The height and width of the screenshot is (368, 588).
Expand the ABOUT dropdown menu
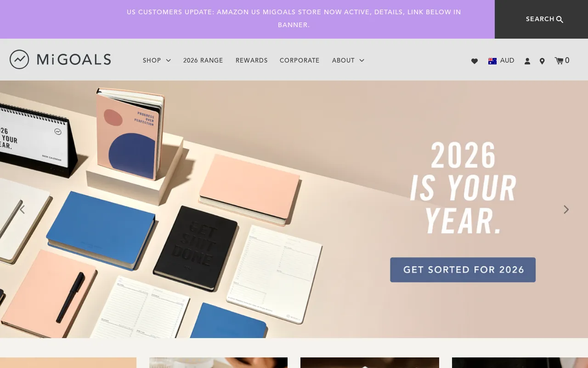[348, 60]
